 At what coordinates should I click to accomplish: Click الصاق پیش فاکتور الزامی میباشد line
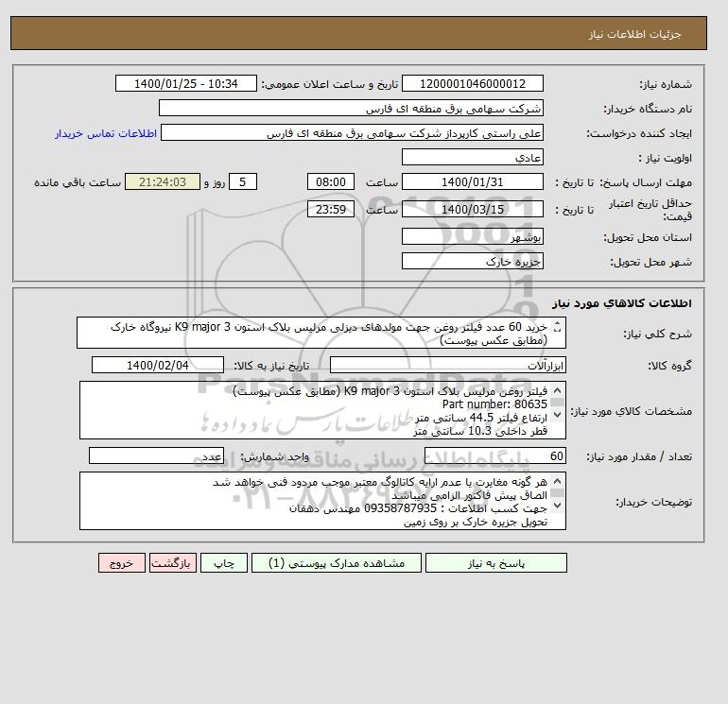pos(469,495)
